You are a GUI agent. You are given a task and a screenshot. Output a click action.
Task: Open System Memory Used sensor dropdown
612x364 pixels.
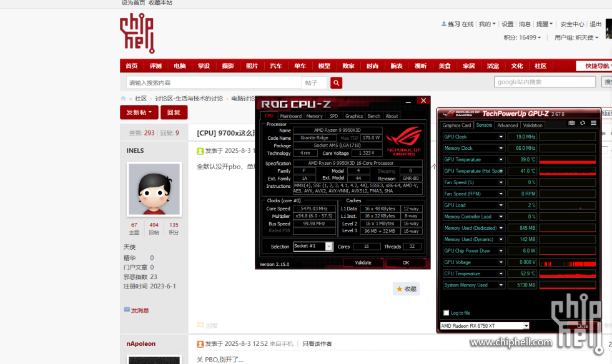click(501, 285)
